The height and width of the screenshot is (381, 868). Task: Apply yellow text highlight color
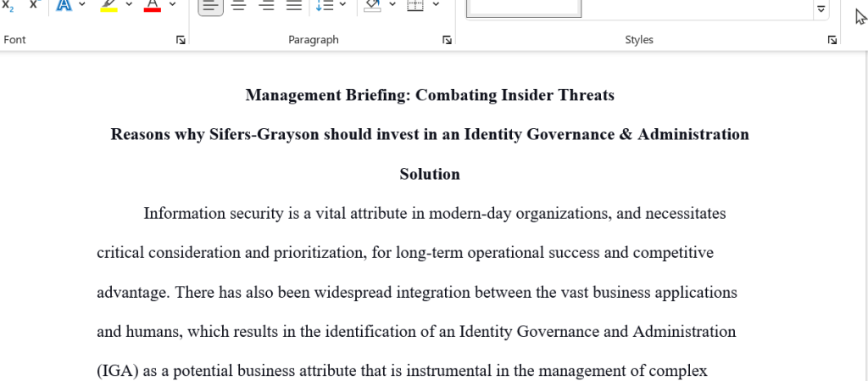tap(109, 4)
